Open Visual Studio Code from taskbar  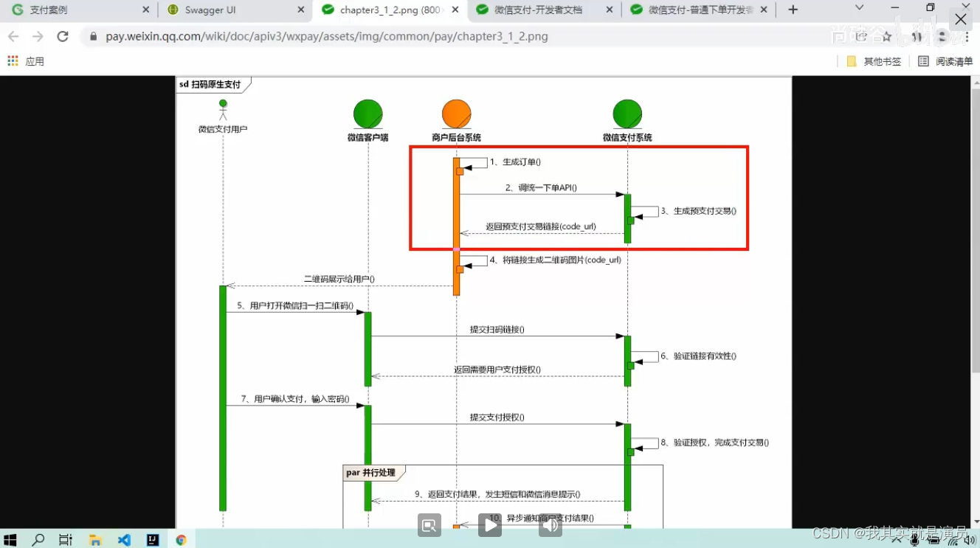pyautogui.click(x=124, y=540)
